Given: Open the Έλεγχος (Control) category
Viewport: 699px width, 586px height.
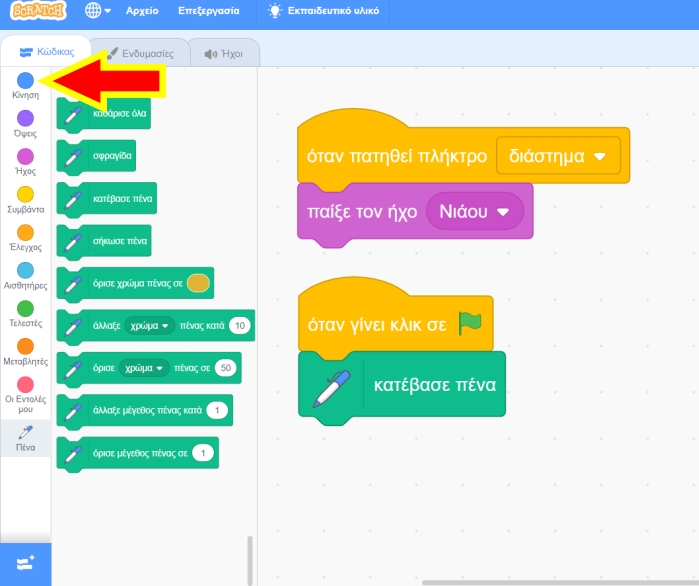Looking at the screenshot, I should pos(26,237).
